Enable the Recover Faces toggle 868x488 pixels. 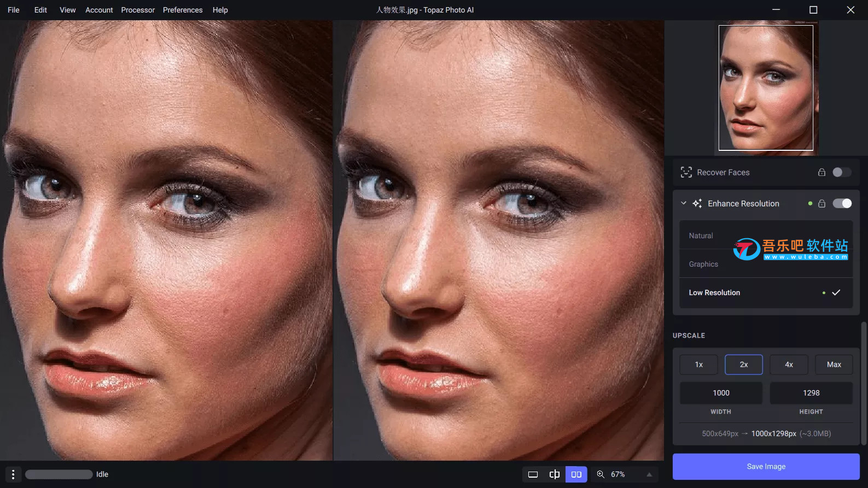coord(841,172)
